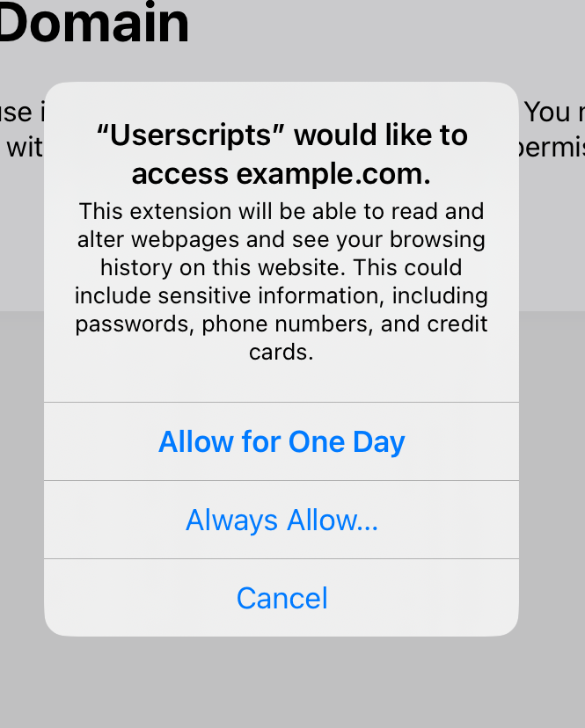The width and height of the screenshot is (585, 728).
Task: Choose Always Allow… for example.com
Action: click(282, 520)
